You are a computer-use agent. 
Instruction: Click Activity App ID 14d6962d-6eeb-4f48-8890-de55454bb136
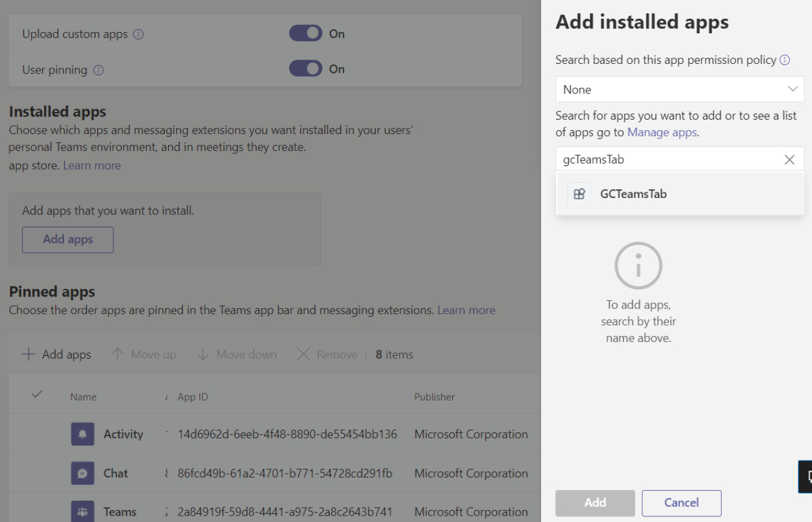[x=287, y=434]
